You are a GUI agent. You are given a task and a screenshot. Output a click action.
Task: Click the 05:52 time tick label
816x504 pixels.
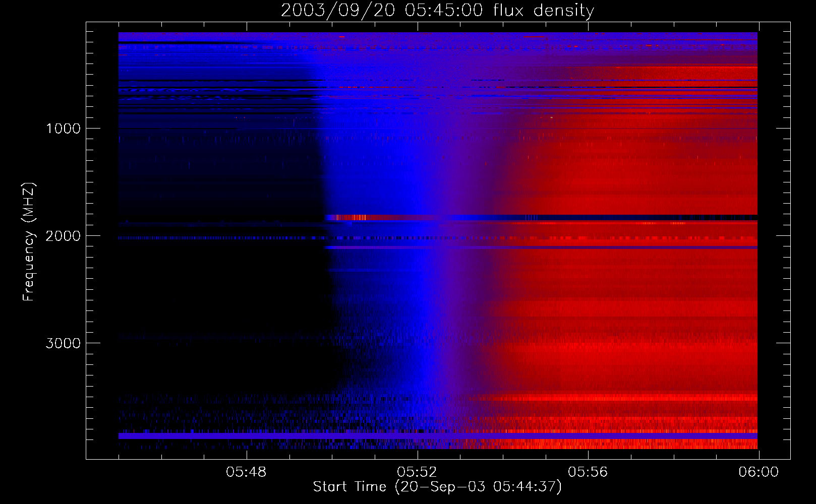click(417, 472)
